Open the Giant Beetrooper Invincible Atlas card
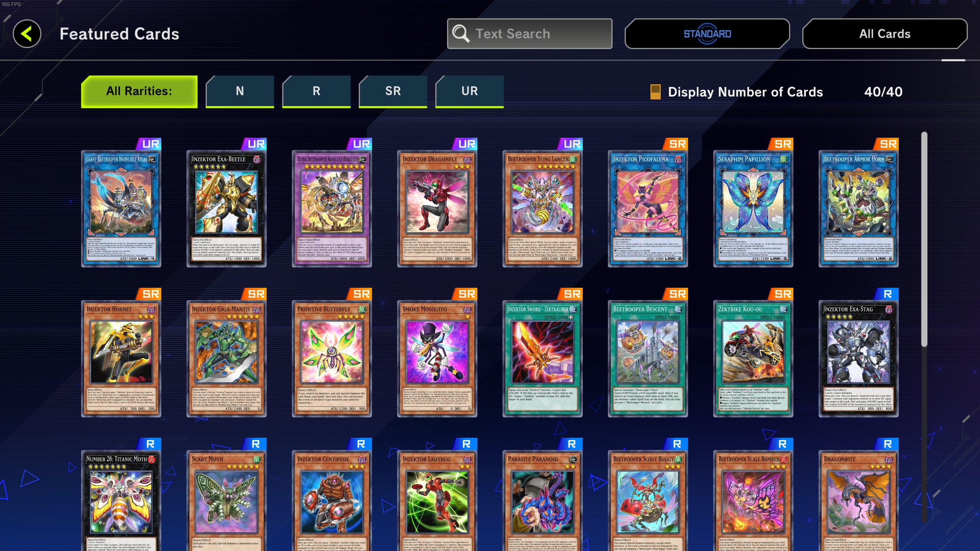 (x=121, y=209)
